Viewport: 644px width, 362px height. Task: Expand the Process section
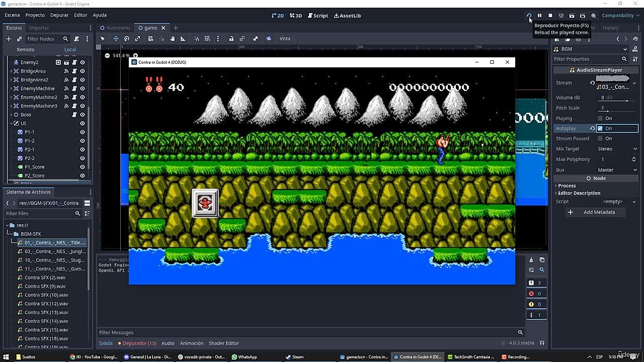(567, 186)
